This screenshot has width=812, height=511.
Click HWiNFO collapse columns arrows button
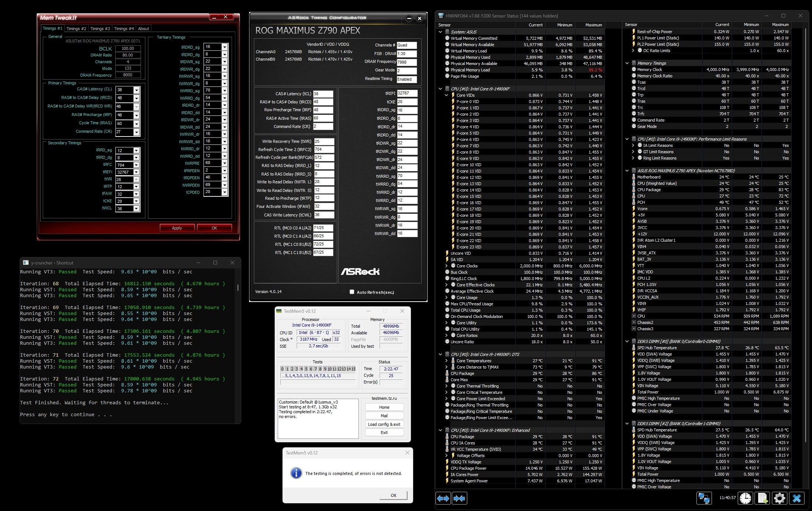[x=459, y=498]
